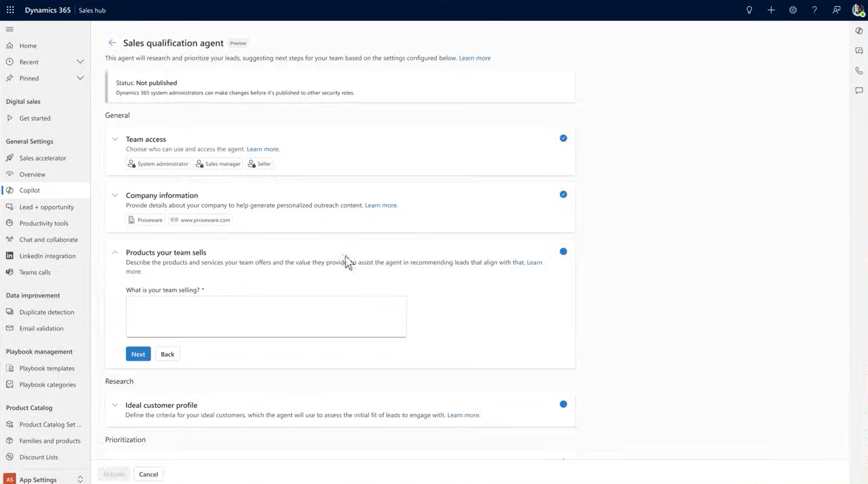
Task: Click the Company information completed check indicator
Action: [x=563, y=195]
